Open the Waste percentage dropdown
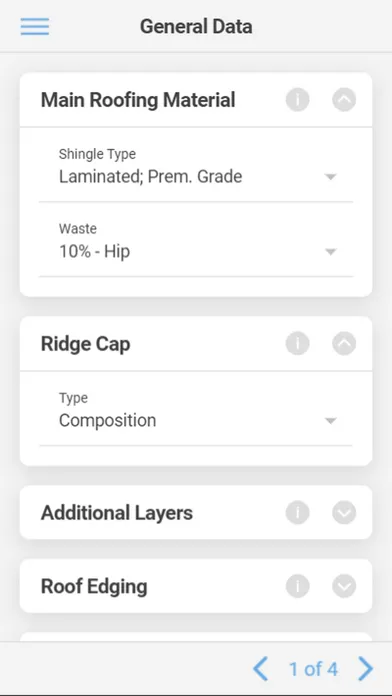 click(196, 245)
